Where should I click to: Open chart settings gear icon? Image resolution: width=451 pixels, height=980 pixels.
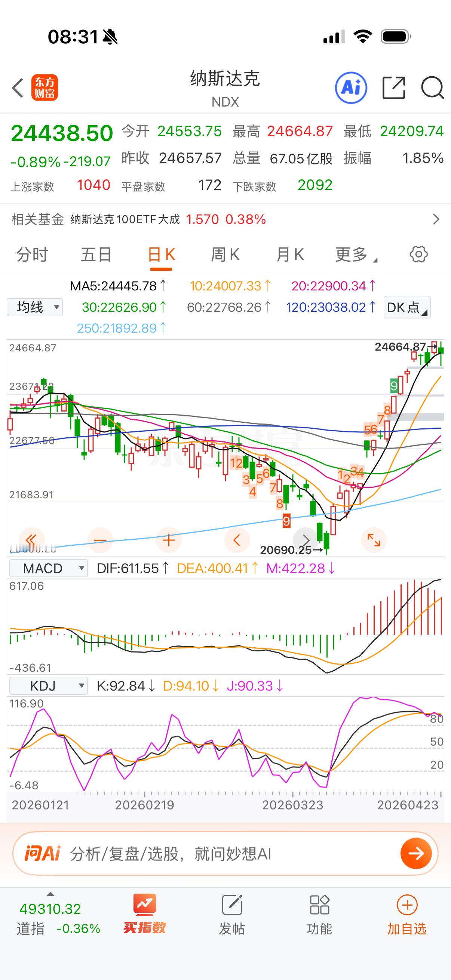tap(418, 254)
